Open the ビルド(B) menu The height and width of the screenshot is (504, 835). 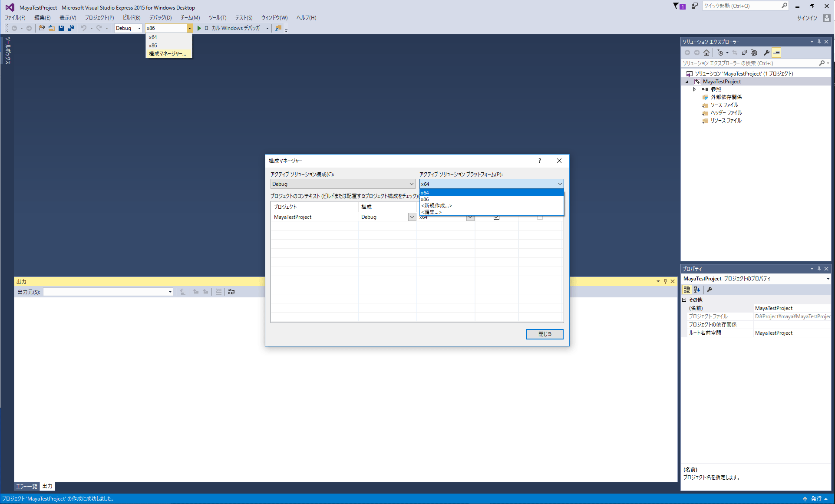pyautogui.click(x=132, y=18)
